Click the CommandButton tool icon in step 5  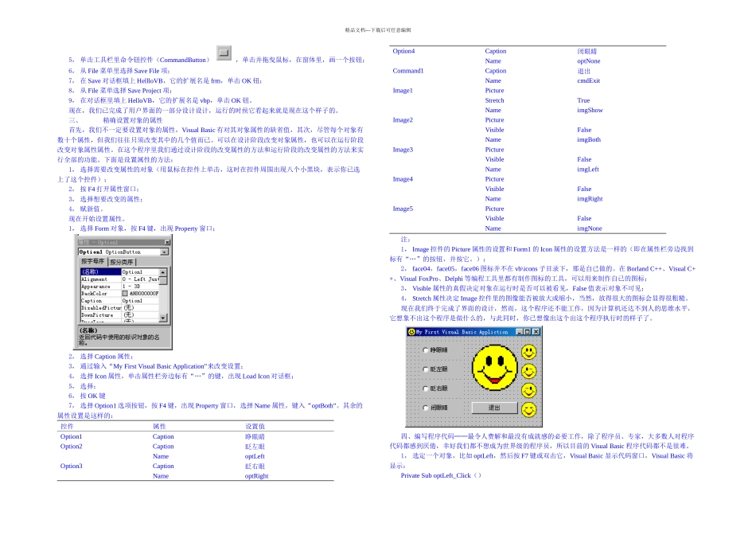pyautogui.click(x=224, y=53)
